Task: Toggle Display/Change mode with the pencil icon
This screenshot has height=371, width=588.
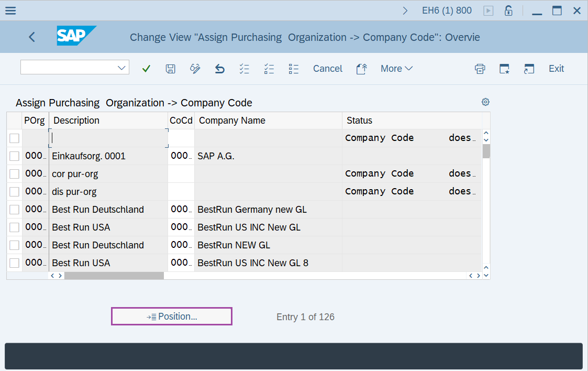Action: [x=195, y=68]
